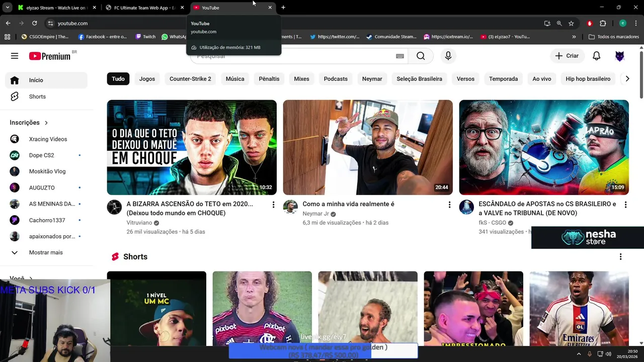Screen dimensions: 644x362
Task: Select 'Hip hop brasileiro' chip
Action: 588,79
